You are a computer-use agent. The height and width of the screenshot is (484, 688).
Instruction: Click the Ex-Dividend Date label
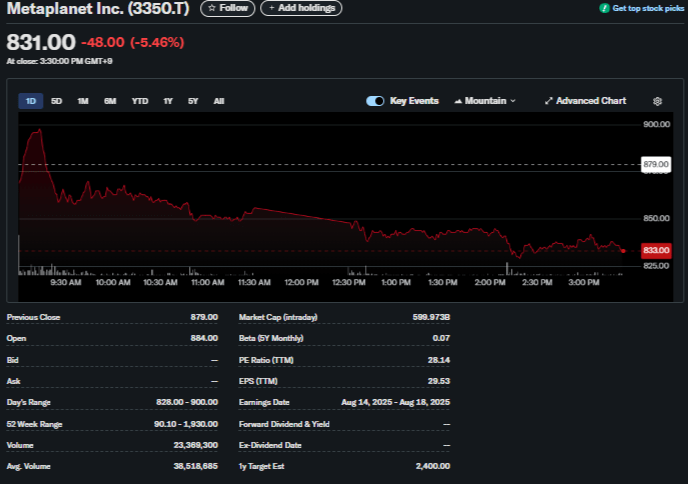(270, 445)
